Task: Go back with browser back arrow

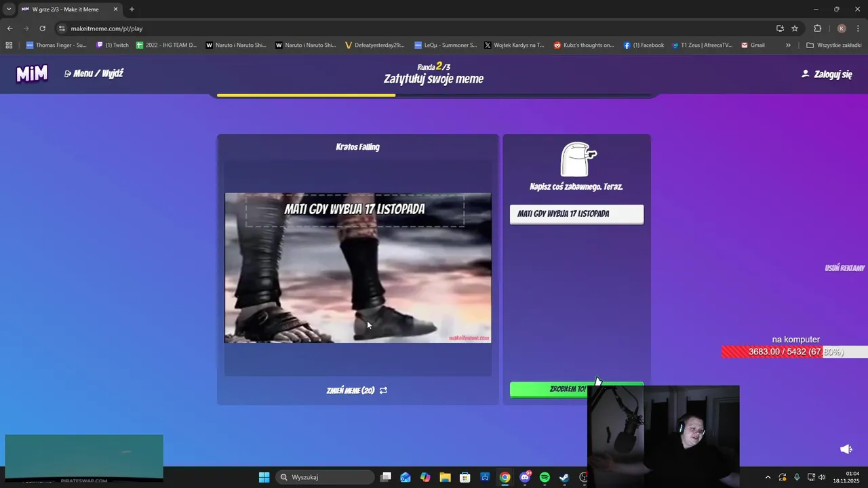Action: (x=9, y=28)
